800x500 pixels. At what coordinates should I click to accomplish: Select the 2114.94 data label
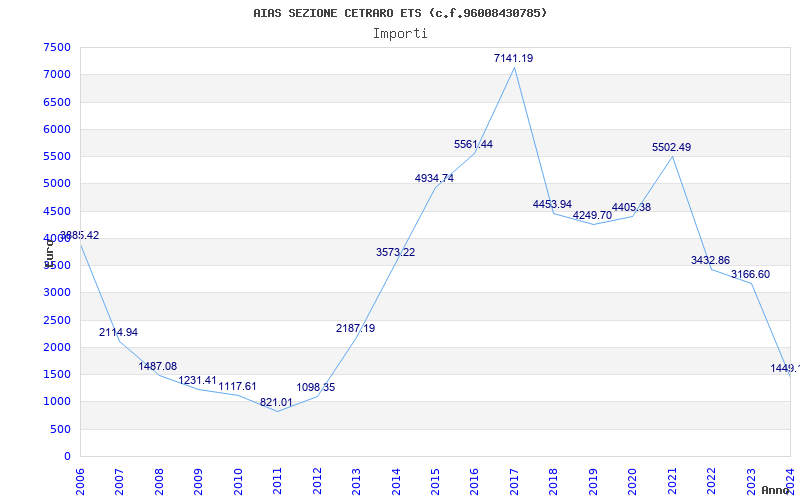click(118, 332)
